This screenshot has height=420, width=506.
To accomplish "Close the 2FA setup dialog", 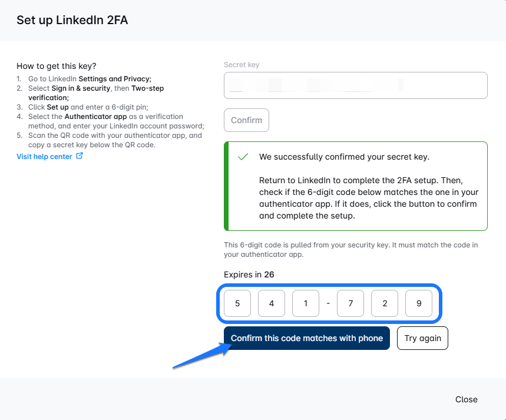I will point(466,399).
